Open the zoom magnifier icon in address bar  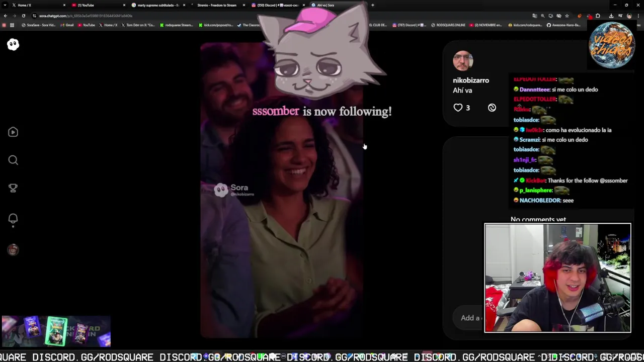[x=543, y=16]
